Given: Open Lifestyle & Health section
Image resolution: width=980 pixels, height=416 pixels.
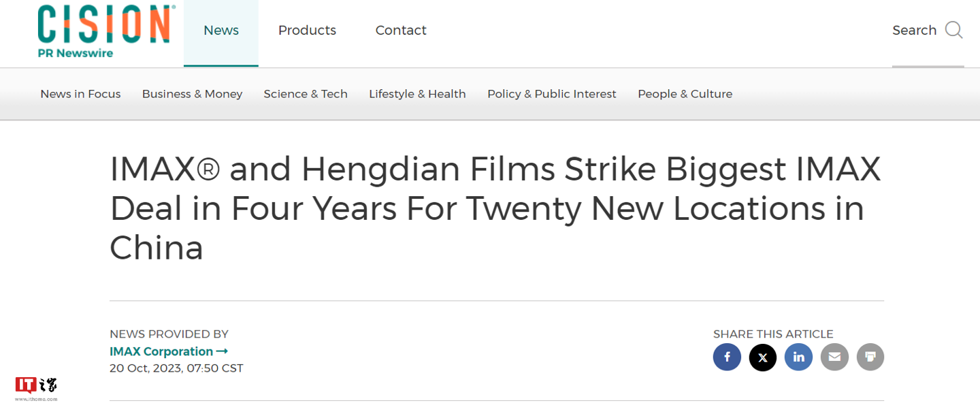Looking at the screenshot, I should click(x=417, y=94).
